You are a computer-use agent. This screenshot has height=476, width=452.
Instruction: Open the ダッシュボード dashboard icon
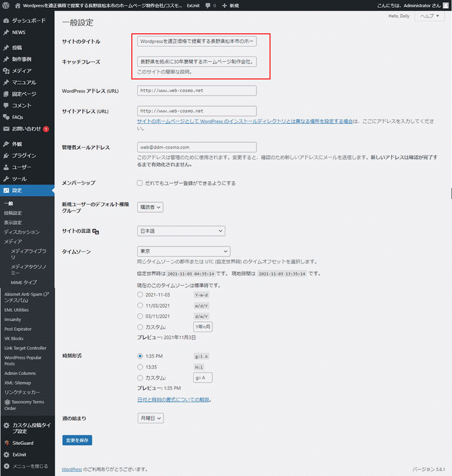point(6,21)
